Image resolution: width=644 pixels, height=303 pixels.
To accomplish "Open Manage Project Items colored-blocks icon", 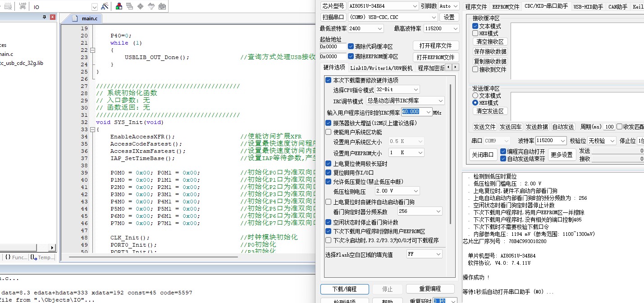I will pyautogui.click(x=119, y=6).
